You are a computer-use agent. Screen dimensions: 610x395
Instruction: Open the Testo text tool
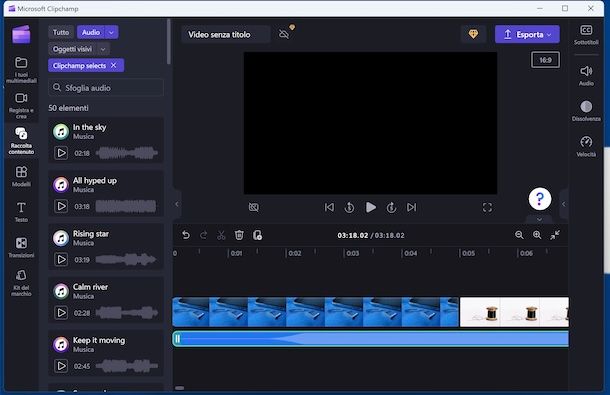(x=21, y=212)
